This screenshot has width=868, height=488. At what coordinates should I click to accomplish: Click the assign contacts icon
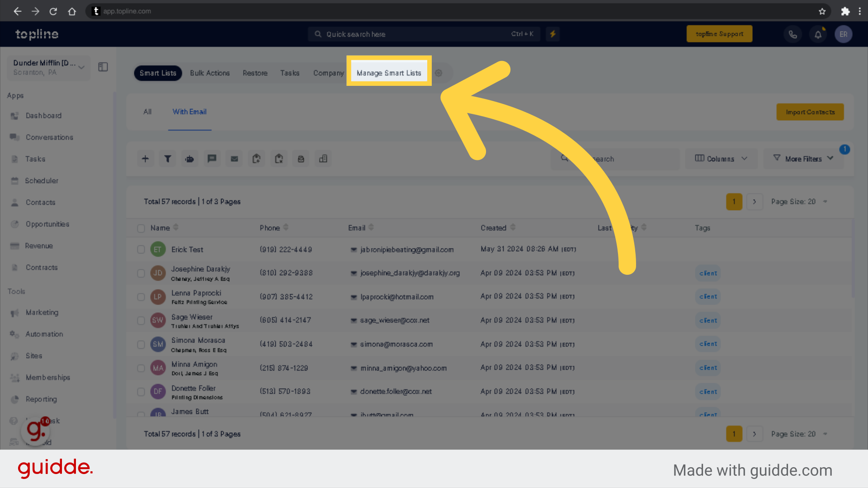pyautogui.click(x=189, y=159)
